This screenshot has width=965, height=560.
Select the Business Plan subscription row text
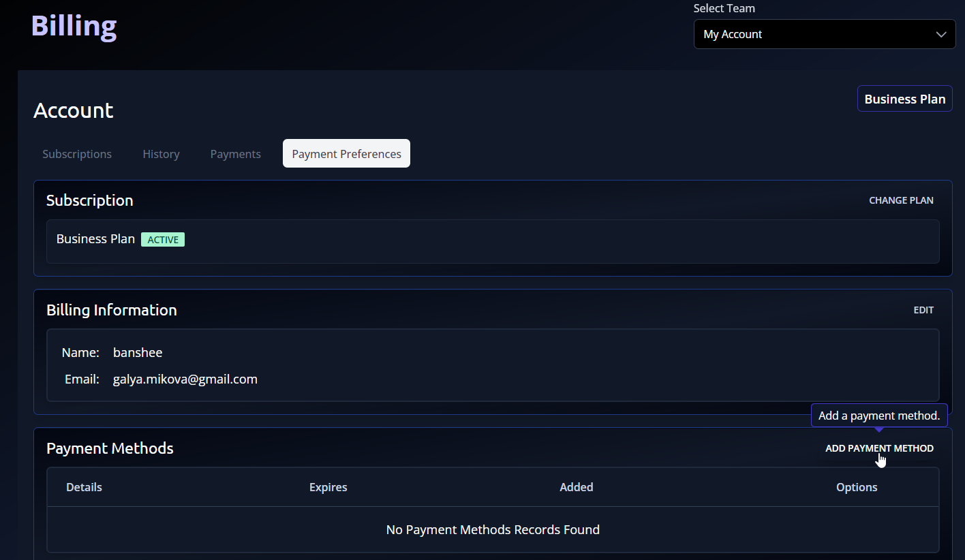point(95,239)
